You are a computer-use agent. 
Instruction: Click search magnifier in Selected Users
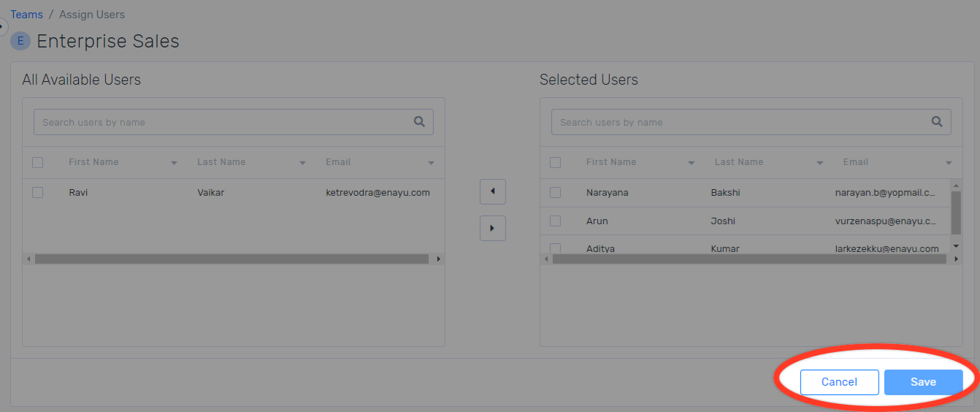937,122
